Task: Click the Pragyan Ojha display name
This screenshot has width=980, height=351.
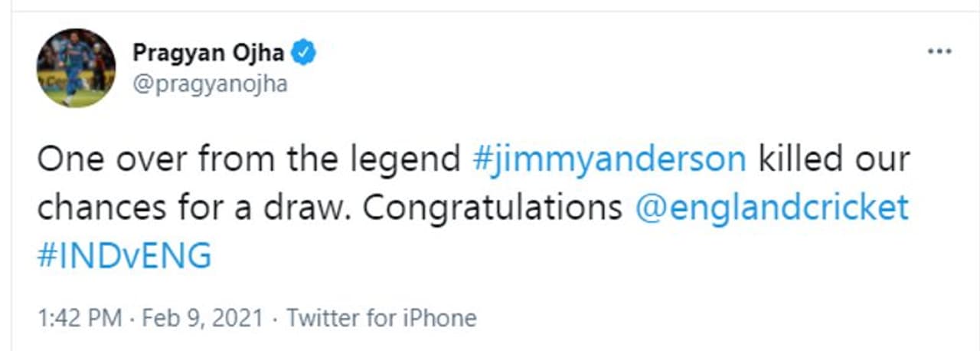Action: click(x=208, y=53)
